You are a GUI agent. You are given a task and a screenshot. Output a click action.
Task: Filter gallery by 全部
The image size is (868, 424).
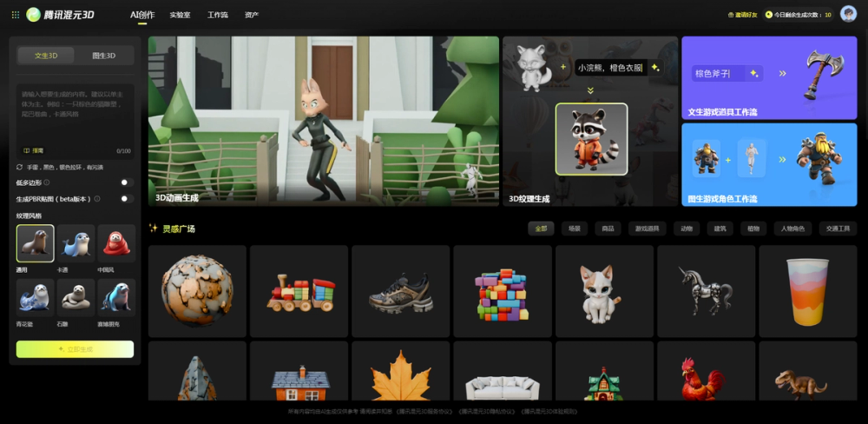coord(541,229)
